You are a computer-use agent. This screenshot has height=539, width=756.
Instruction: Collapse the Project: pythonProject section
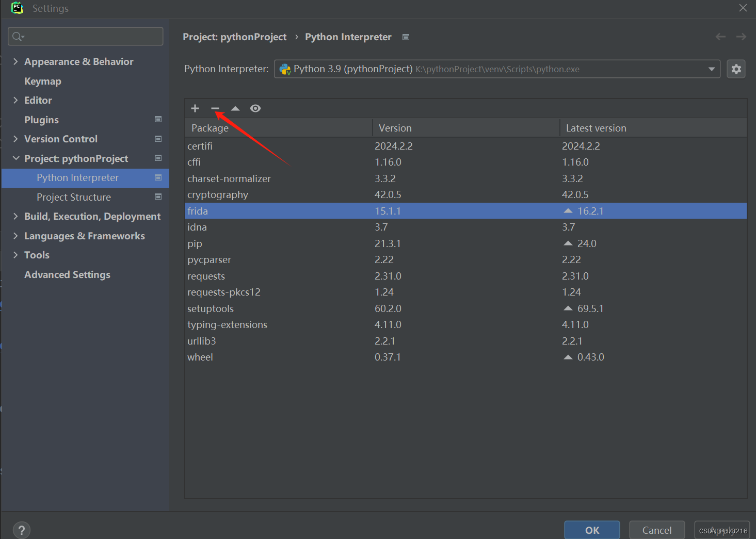[15, 158]
